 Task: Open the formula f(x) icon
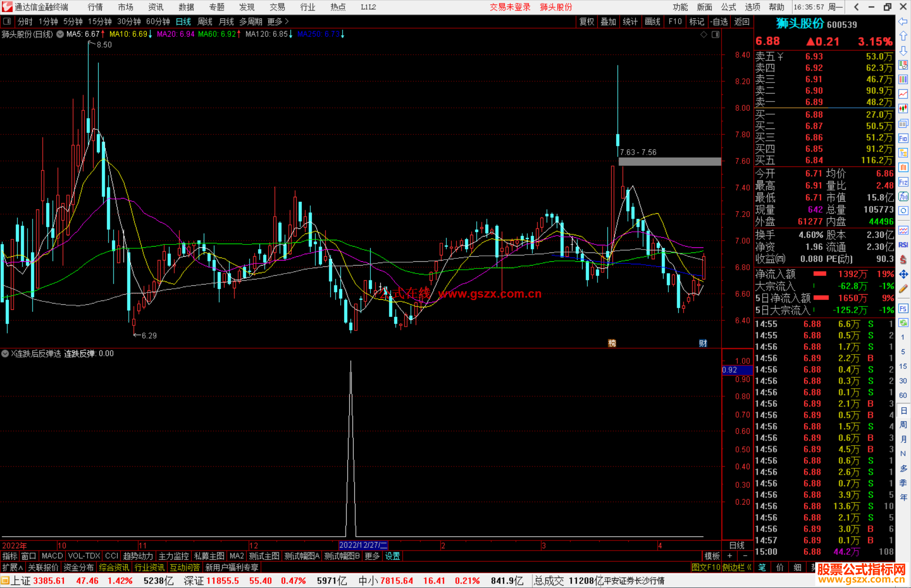pyautogui.click(x=903, y=196)
